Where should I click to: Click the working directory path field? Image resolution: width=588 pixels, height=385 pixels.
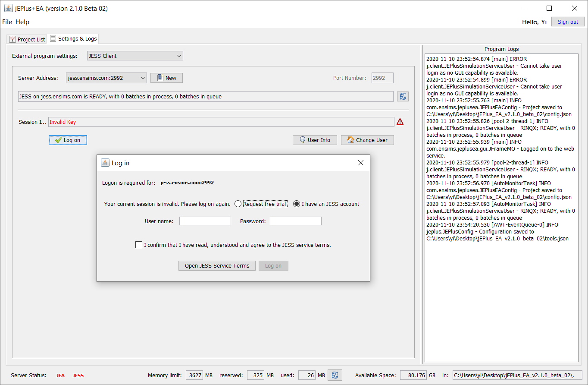(x=517, y=375)
